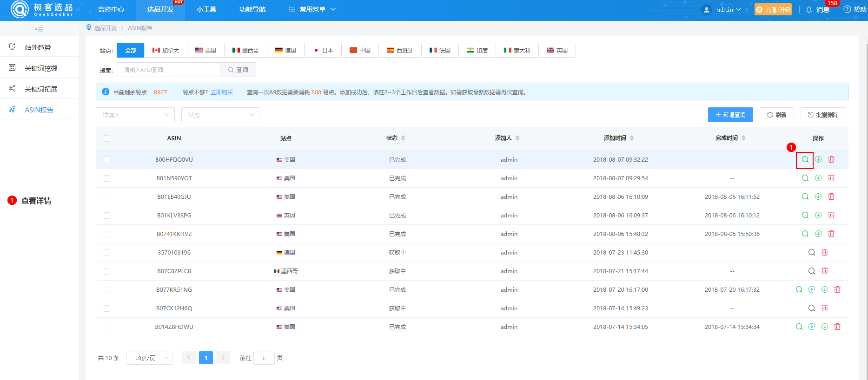868x380 pixels.
Task: Open the 小工具 menu
Action: pos(206,9)
